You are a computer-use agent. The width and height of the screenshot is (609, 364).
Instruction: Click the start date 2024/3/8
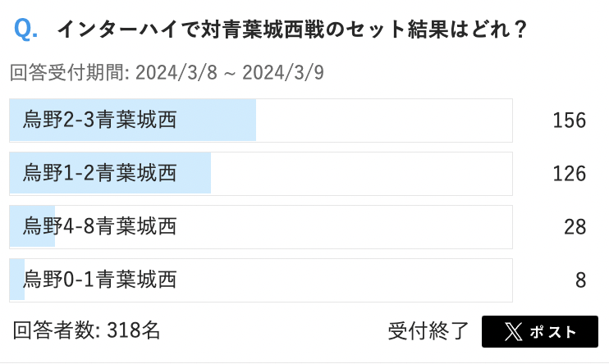pyautogui.click(x=177, y=73)
